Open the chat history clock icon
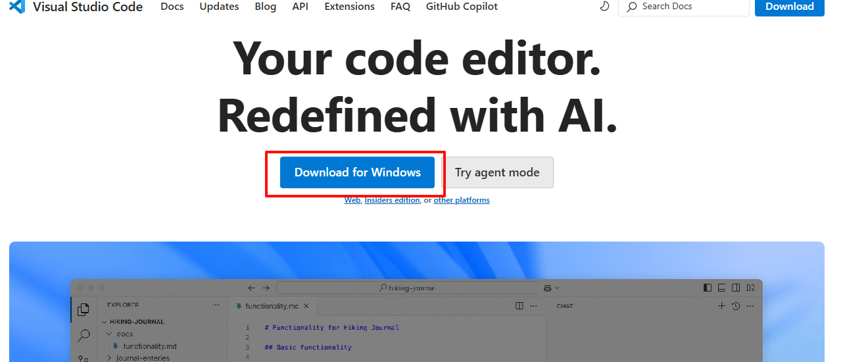 click(x=736, y=306)
